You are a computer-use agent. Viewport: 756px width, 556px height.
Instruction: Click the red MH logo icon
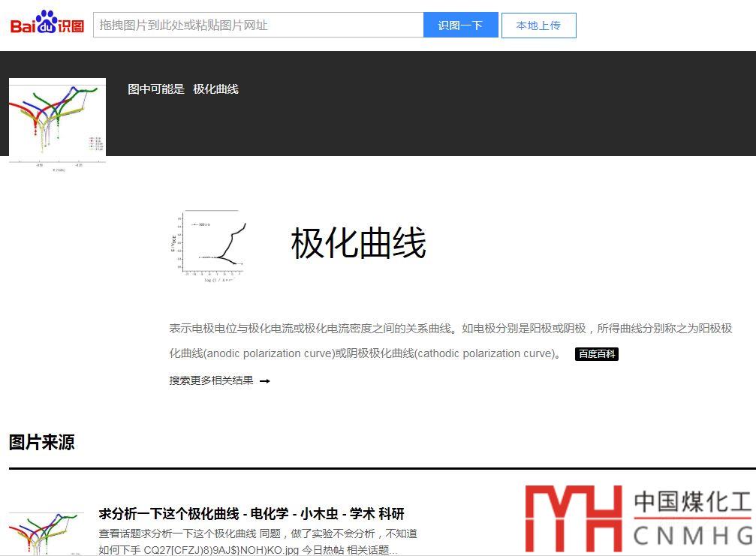pyautogui.click(x=574, y=518)
